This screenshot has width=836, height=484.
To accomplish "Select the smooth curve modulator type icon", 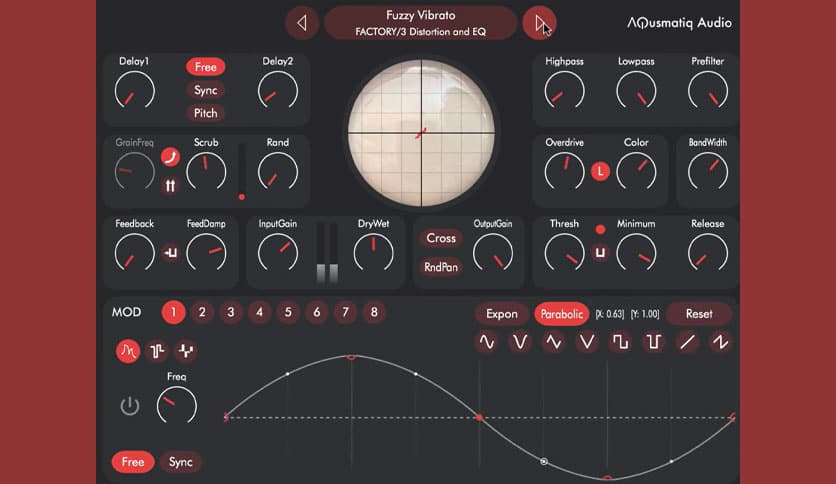I will click(x=128, y=351).
